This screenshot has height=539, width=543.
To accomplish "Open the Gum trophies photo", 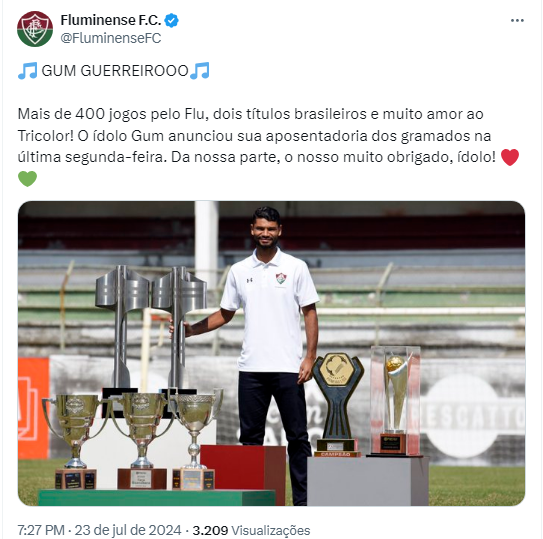I will pos(272,353).
